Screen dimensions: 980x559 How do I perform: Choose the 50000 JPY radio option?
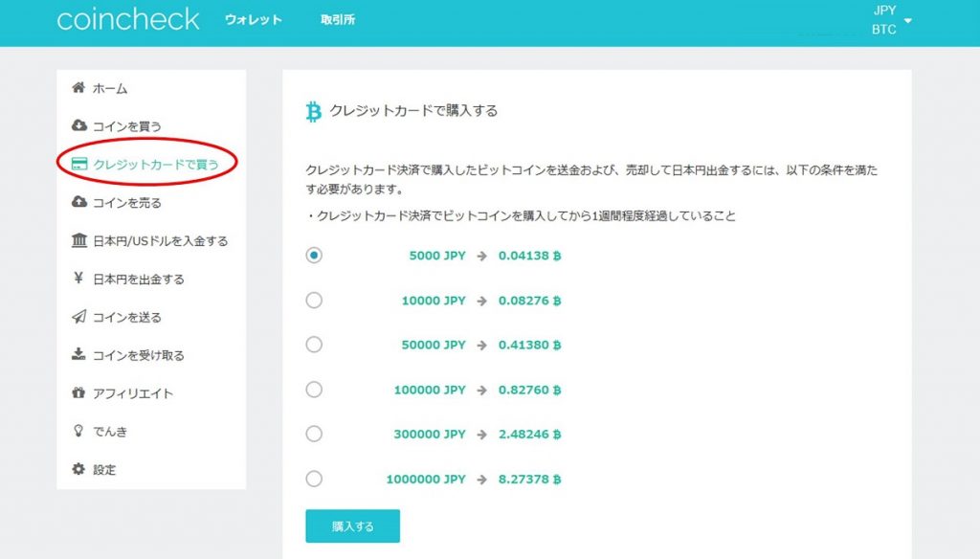pos(314,345)
